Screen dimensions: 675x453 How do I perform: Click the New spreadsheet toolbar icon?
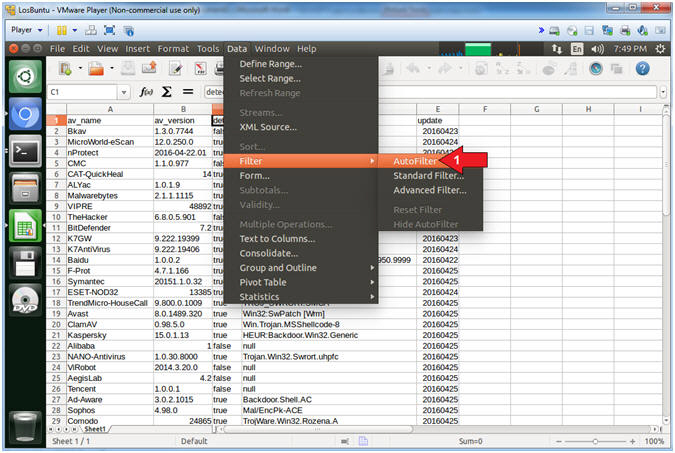point(65,68)
